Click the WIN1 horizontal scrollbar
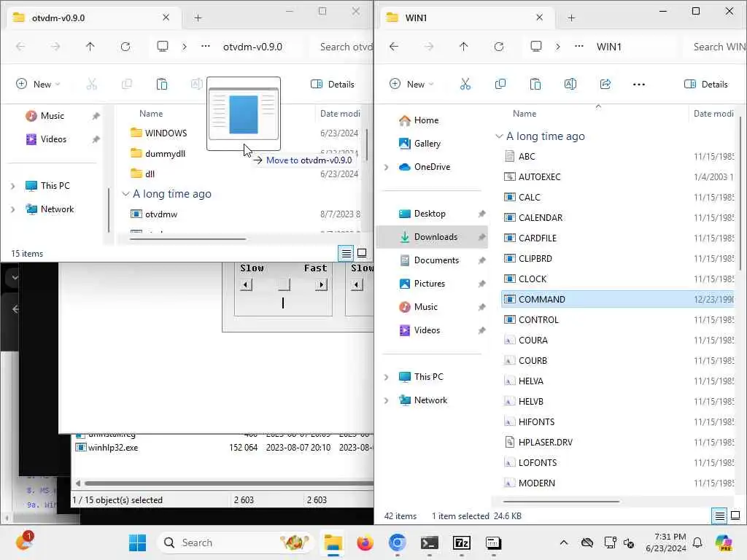This screenshot has width=747, height=560. tap(561, 502)
